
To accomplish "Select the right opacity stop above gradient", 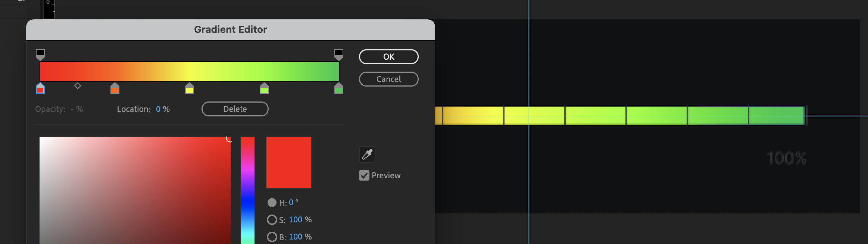I will [x=338, y=54].
